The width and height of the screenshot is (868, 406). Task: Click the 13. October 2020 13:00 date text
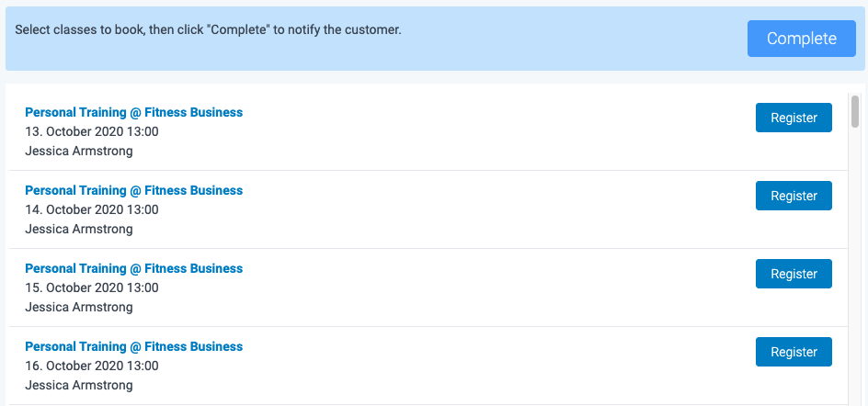92,131
